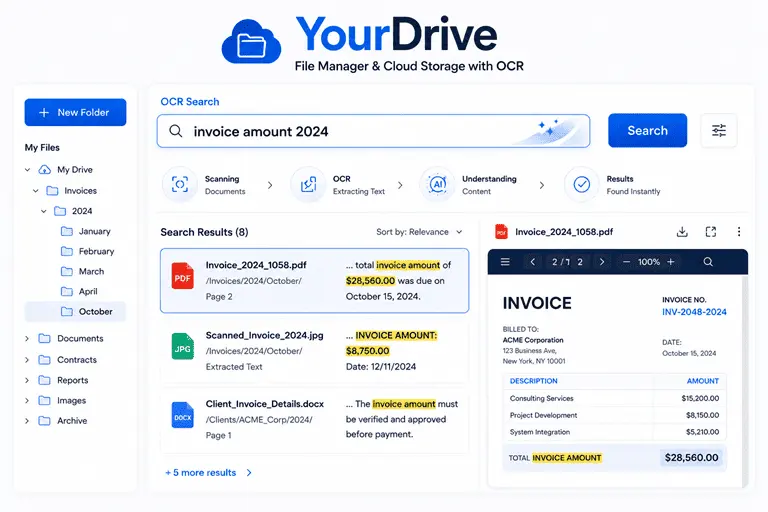This screenshot has width=768, height=512.
Task: Click the AI Understanding Content step icon
Action: pos(437,185)
